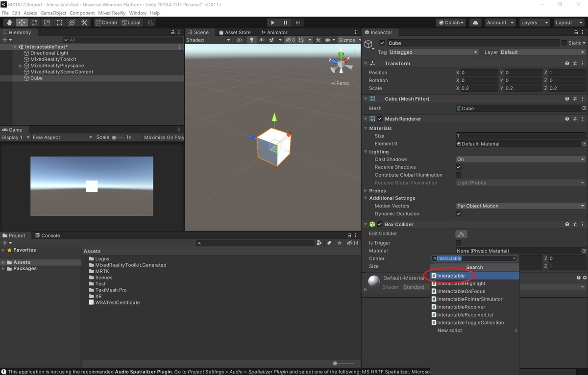588x375 pixels.
Task: Click Create plus button in Project panel
Action: pyautogui.click(x=6, y=243)
